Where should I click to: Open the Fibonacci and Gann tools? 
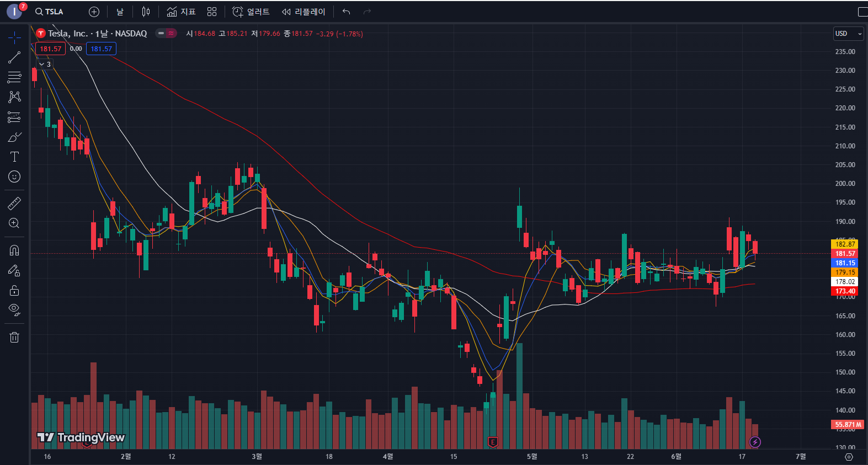tap(14, 77)
